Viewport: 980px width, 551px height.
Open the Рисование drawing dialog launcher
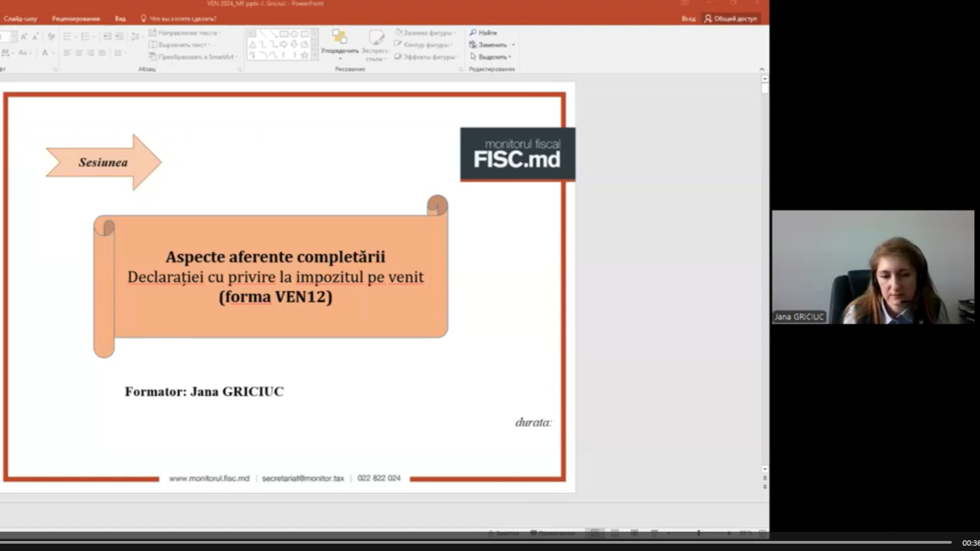click(461, 69)
